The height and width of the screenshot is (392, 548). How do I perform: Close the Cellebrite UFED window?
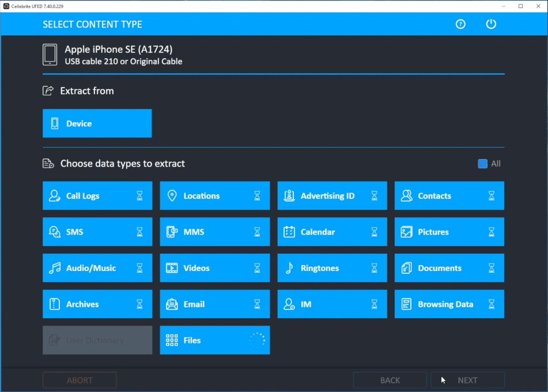click(x=538, y=6)
